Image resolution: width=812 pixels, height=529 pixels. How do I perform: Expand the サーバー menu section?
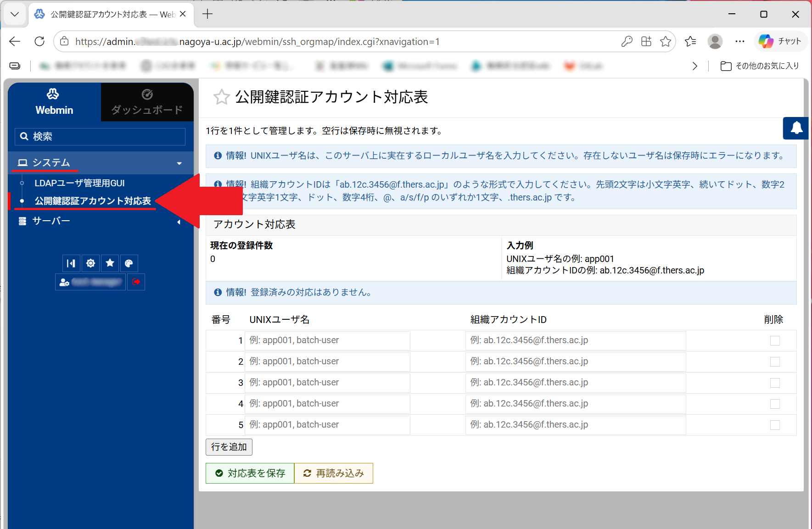(x=101, y=221)
